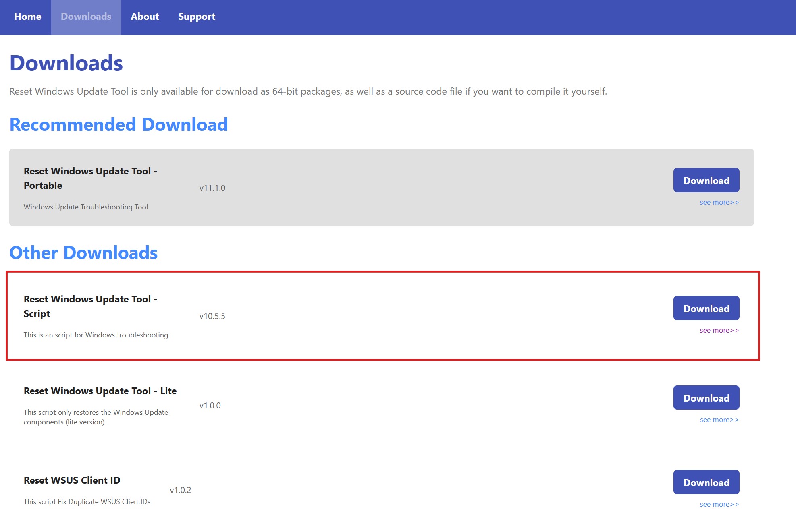Click the Downloads page header link

[x=85, y=16]
